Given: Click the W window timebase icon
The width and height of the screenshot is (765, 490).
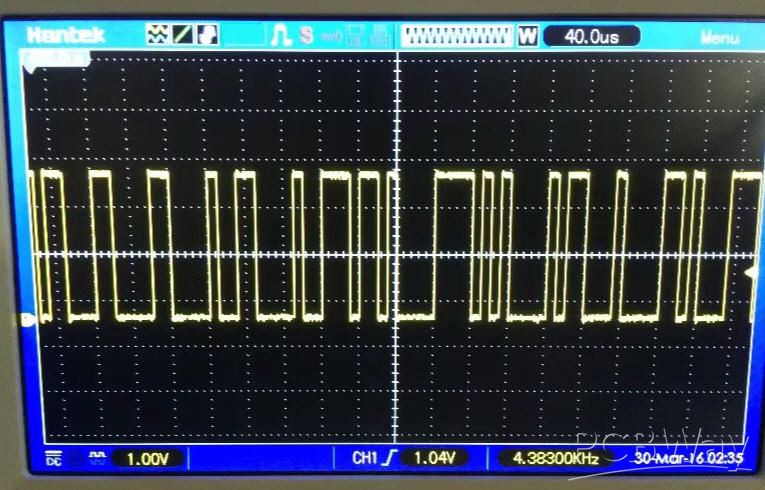Looking at the screenshot, I should [528, 36].
